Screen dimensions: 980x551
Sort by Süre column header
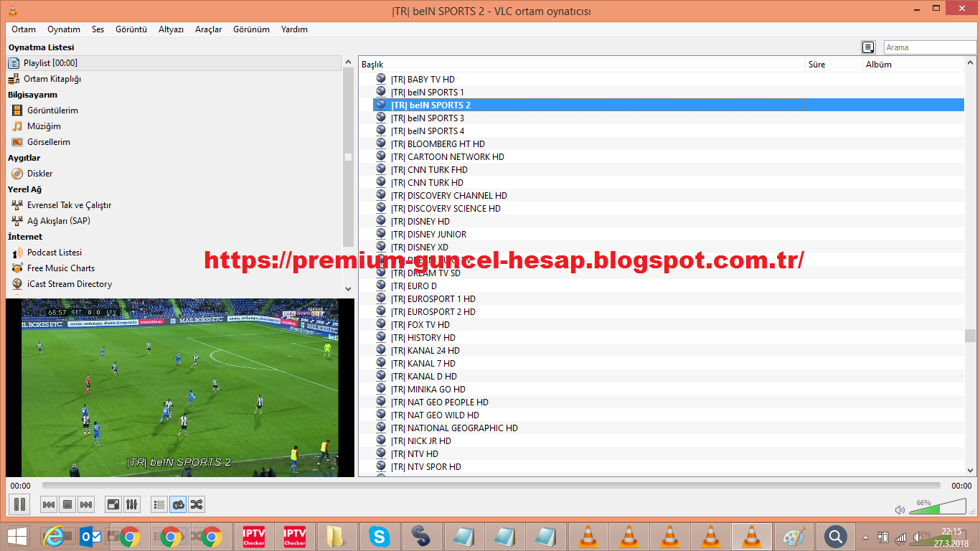pyautogui.click(x=834, y=65)
